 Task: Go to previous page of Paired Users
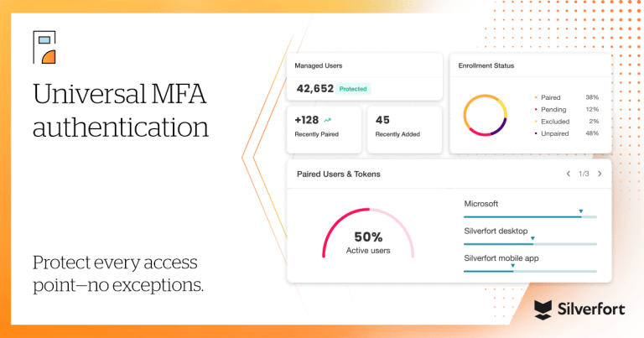coord(569,174)
